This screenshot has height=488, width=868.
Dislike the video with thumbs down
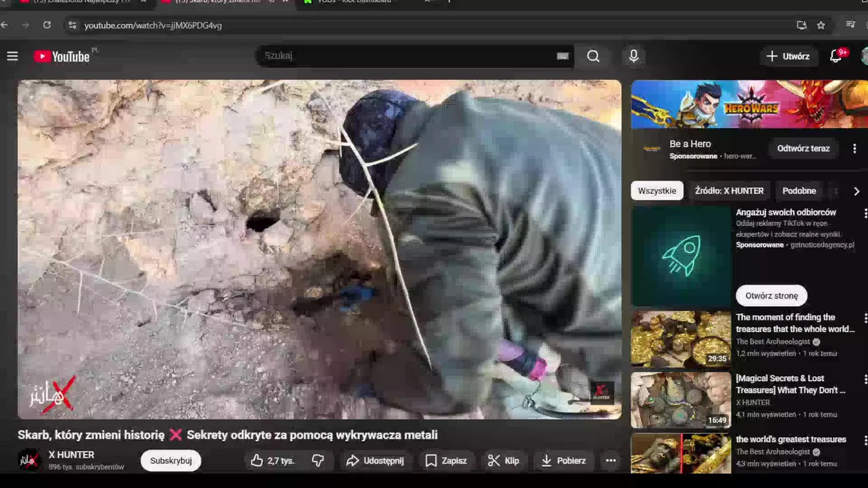tap(317, 461)
